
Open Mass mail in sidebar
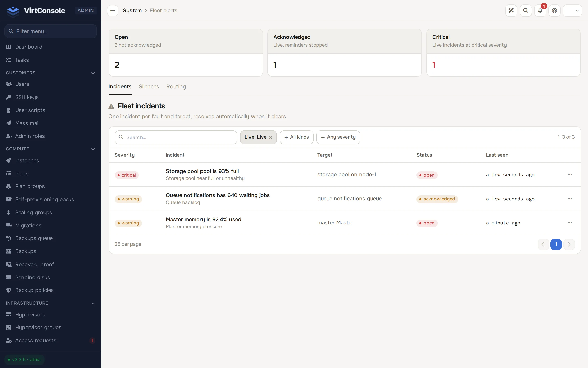[51, 123]
